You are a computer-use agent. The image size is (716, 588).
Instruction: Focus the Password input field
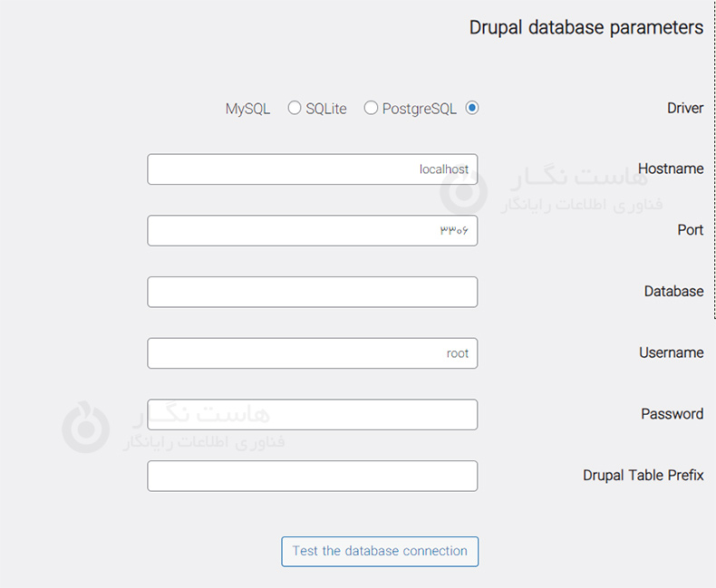[x=312, y=415]
